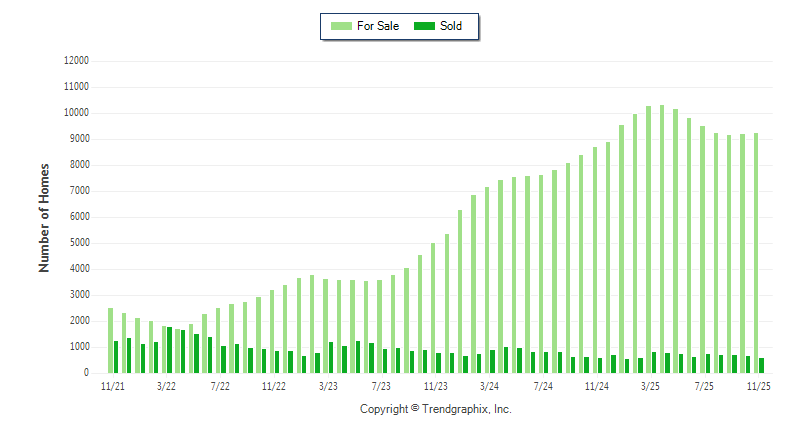Select the For Sale bar at 7/22
The width and height of the screenshot is (800, 434).
pyautogui.click(x=218, y=341)
